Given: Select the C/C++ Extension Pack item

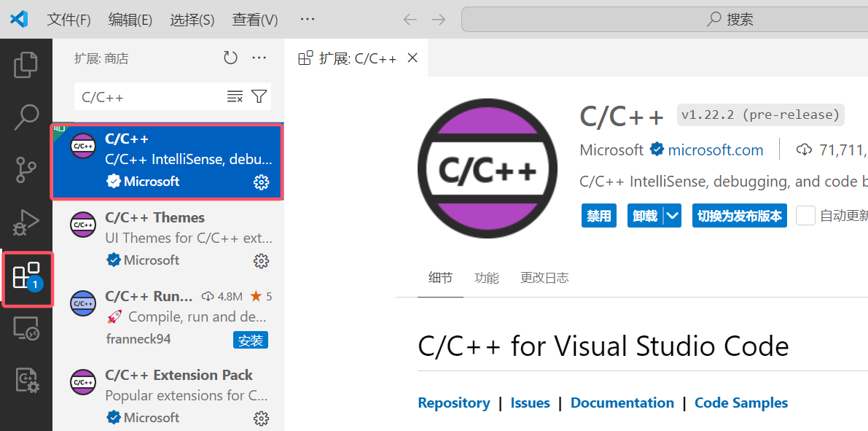Looking at the screenshot, I should 168,396.
